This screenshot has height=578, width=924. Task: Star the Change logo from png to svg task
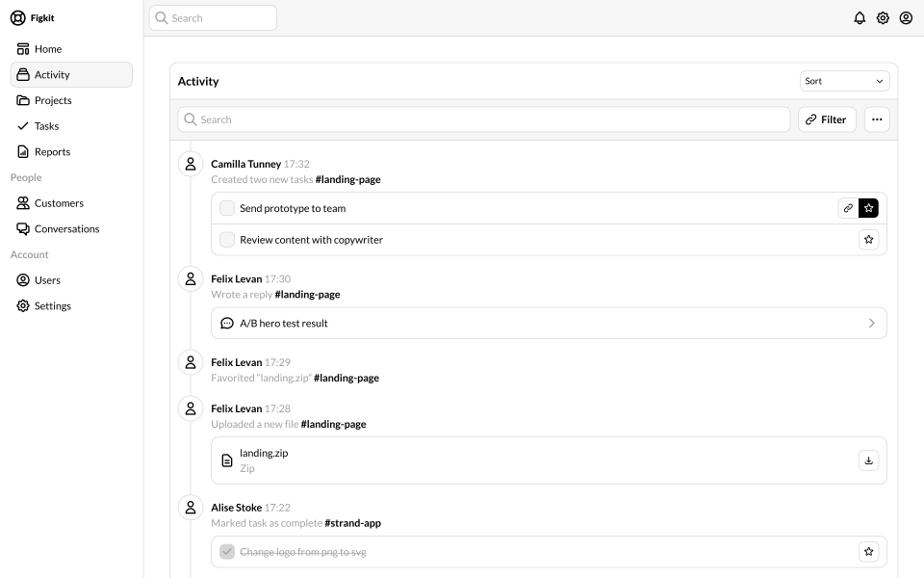[x=868, y=551]
